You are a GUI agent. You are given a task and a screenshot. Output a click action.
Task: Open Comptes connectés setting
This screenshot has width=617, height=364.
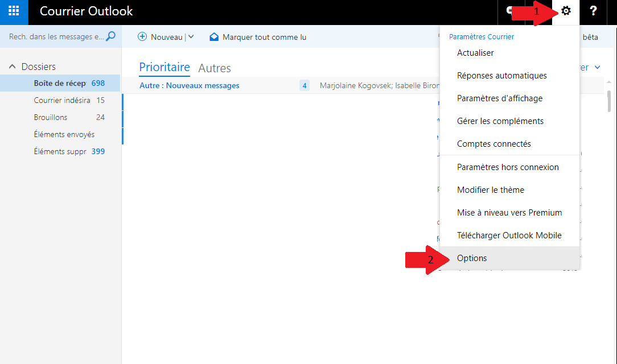tap(493, 144)
